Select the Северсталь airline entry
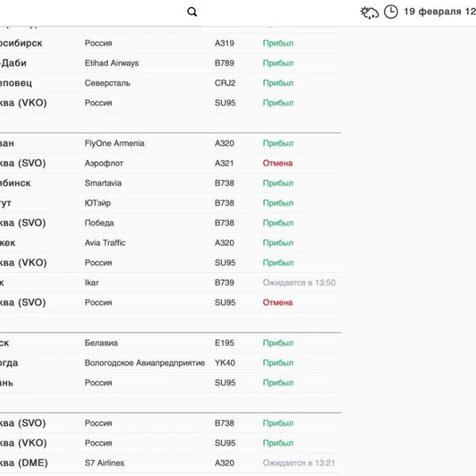476x476 pixels. (x=107, y=83)
